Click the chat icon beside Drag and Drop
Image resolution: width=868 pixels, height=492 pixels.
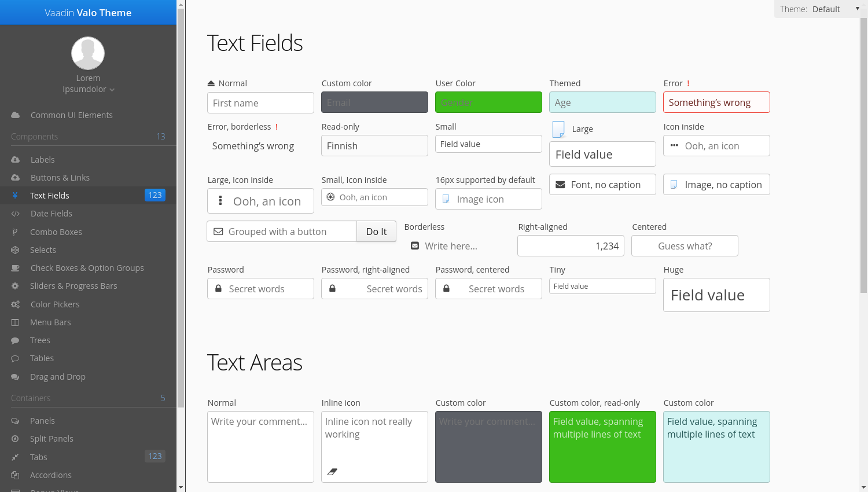(x=16, y=377)
